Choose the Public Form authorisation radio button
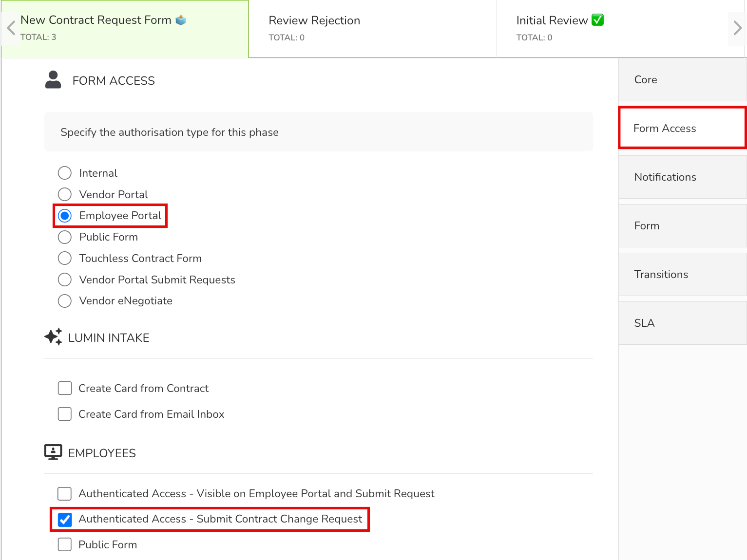This screenshot has height=560, width=747. 65,237
